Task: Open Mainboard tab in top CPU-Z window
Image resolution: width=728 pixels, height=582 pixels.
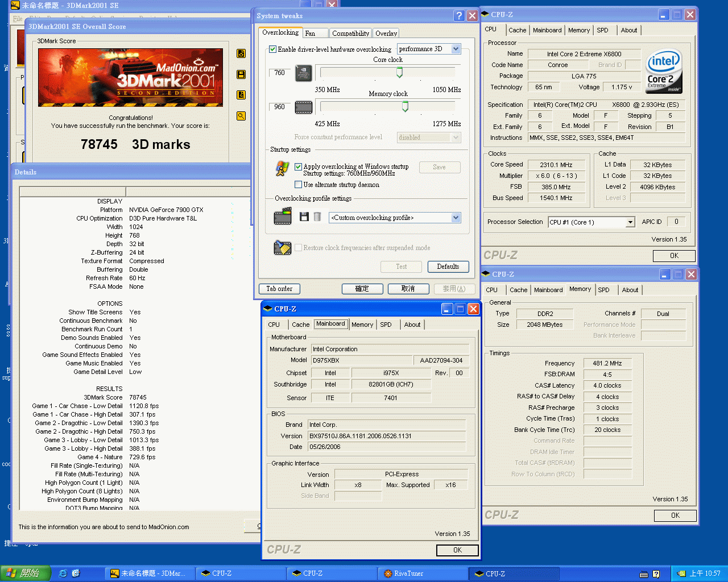Action: 547,31
